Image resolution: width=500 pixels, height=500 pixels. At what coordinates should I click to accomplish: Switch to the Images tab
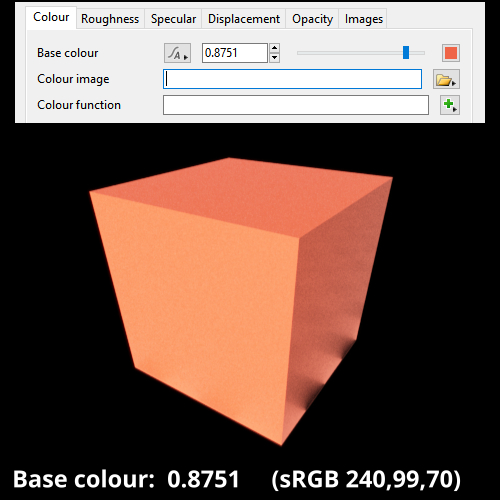click(364, 19)
